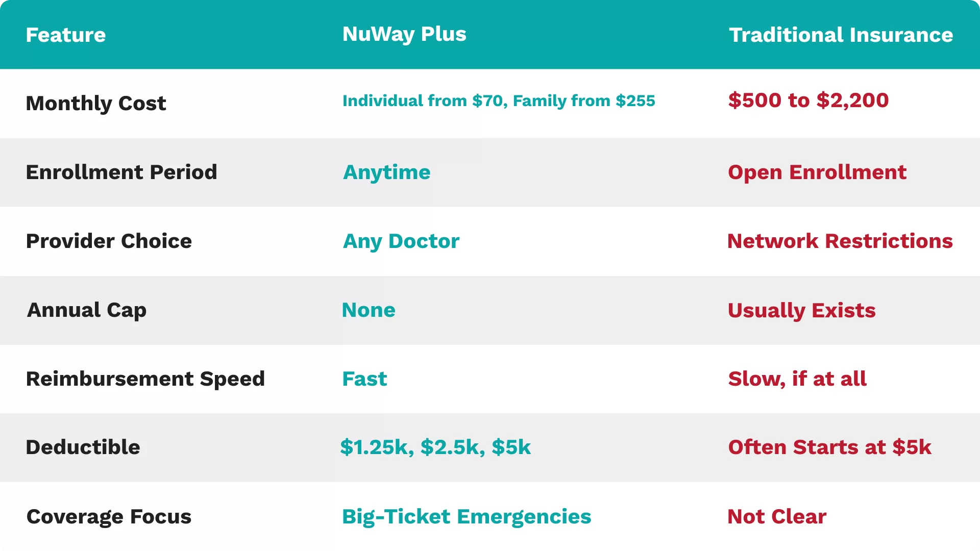
Task: Click the Feature column header
Action: click(x=66, y=35)
